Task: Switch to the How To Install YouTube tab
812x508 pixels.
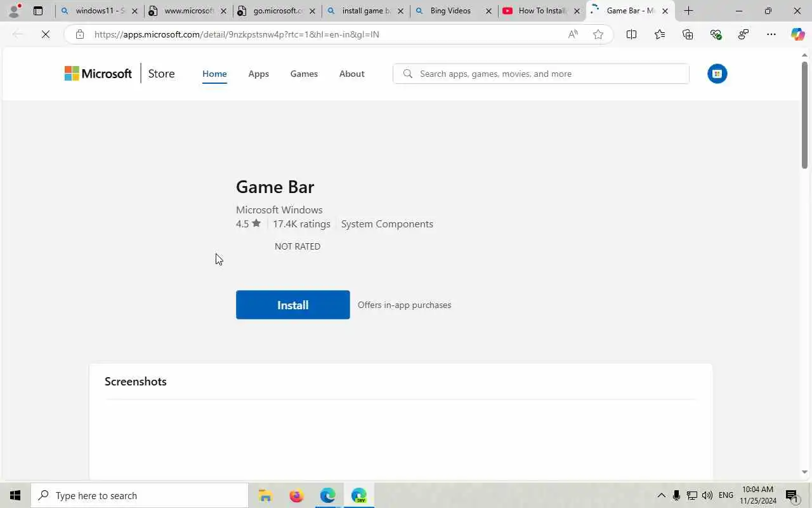Action: click(x=543, y=11)
